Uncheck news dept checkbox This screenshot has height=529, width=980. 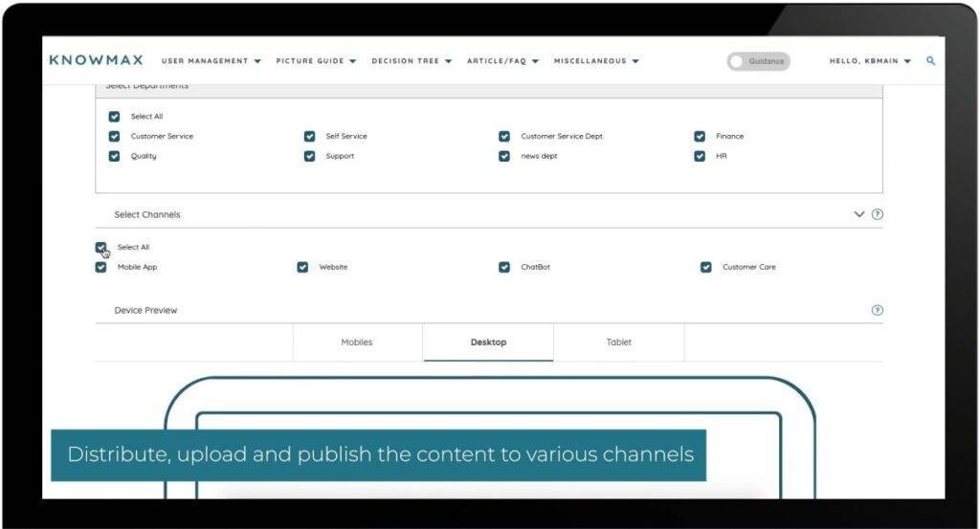coord(504,156)
